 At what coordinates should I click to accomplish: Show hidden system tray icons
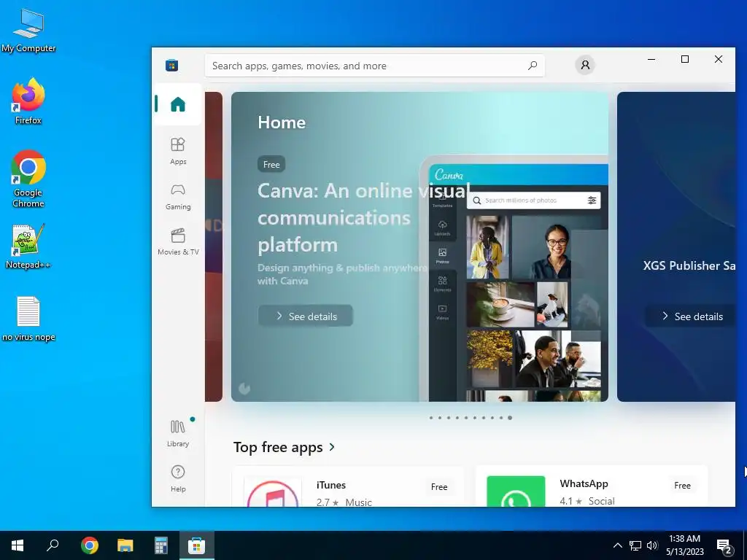[617, 545]
